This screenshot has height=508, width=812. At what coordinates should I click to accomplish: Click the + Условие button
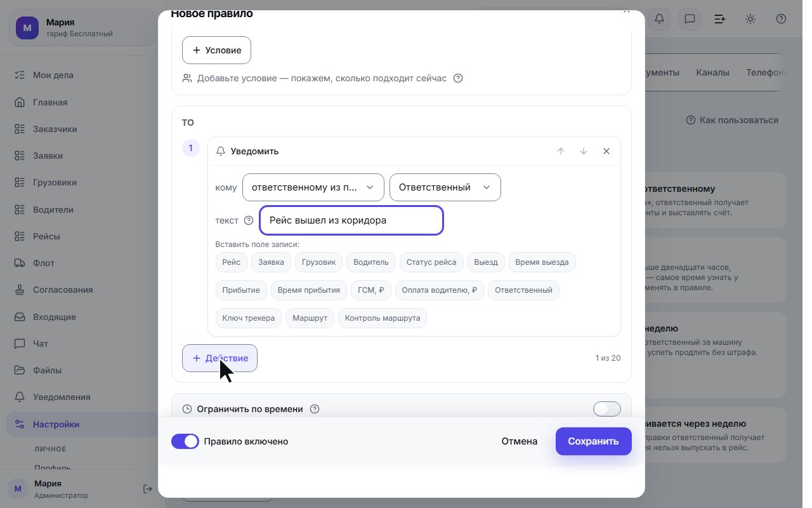tap(216, 50)
